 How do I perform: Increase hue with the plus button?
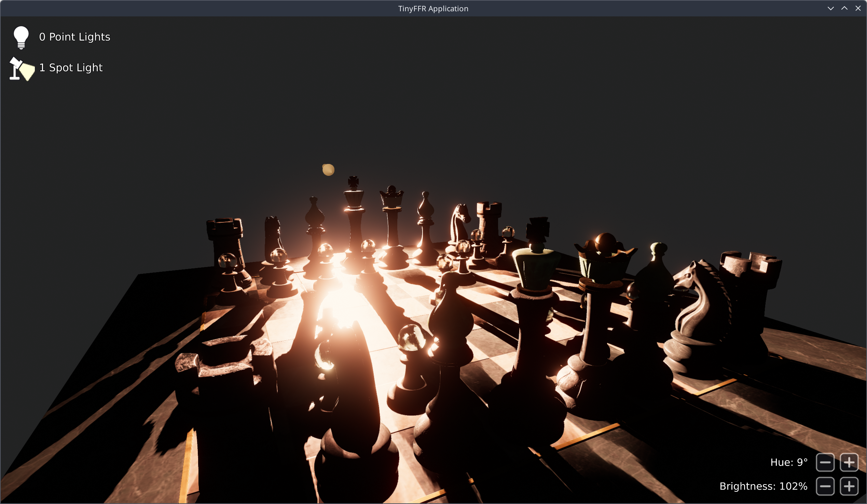[849, 462]
